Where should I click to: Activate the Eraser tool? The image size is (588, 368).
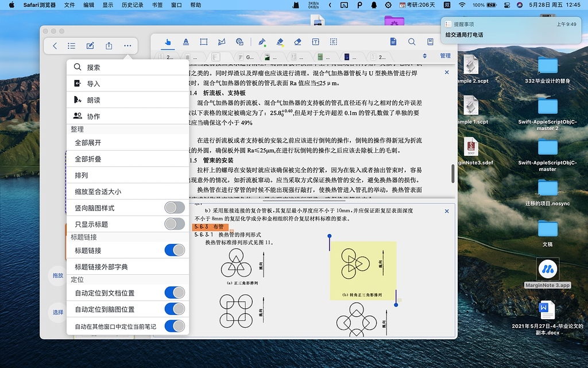[x=298, y=41]
